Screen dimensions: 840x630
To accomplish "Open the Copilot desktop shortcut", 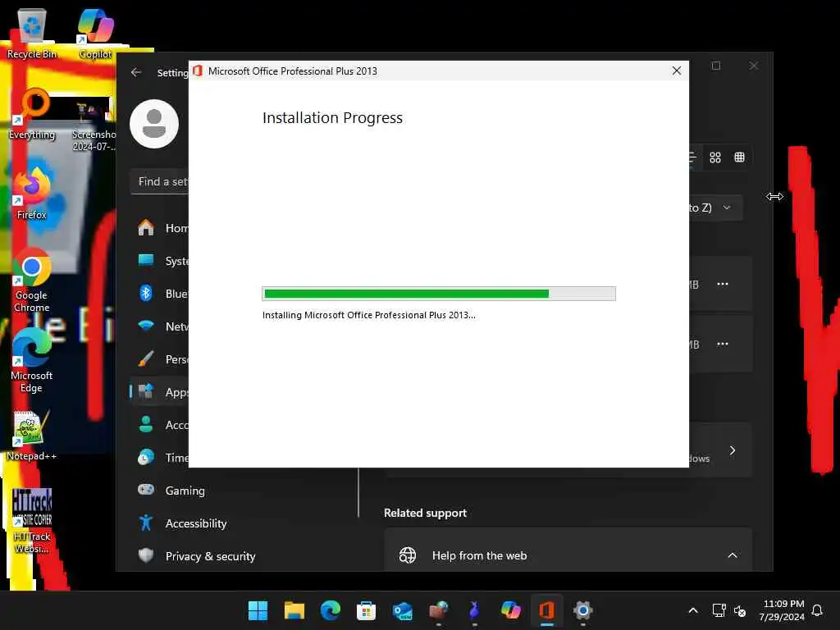I will 95,33.
